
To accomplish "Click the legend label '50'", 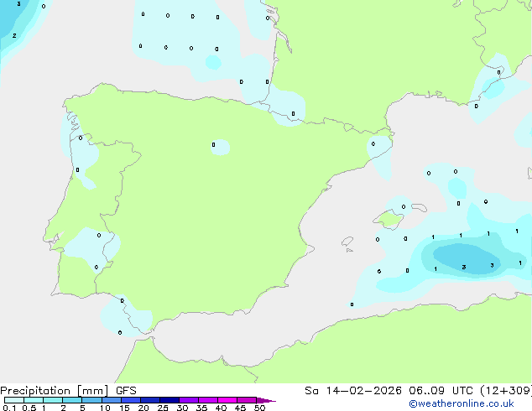I will [x=259, y=408].
